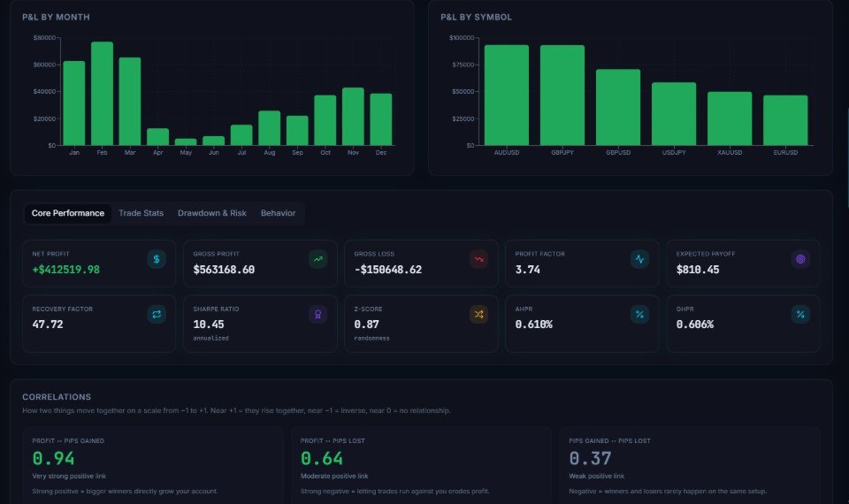This screenshot has width=849, height=504.
Task: Click the 0.37 pips gained-pips lost correlation
Action: [590, 459]
